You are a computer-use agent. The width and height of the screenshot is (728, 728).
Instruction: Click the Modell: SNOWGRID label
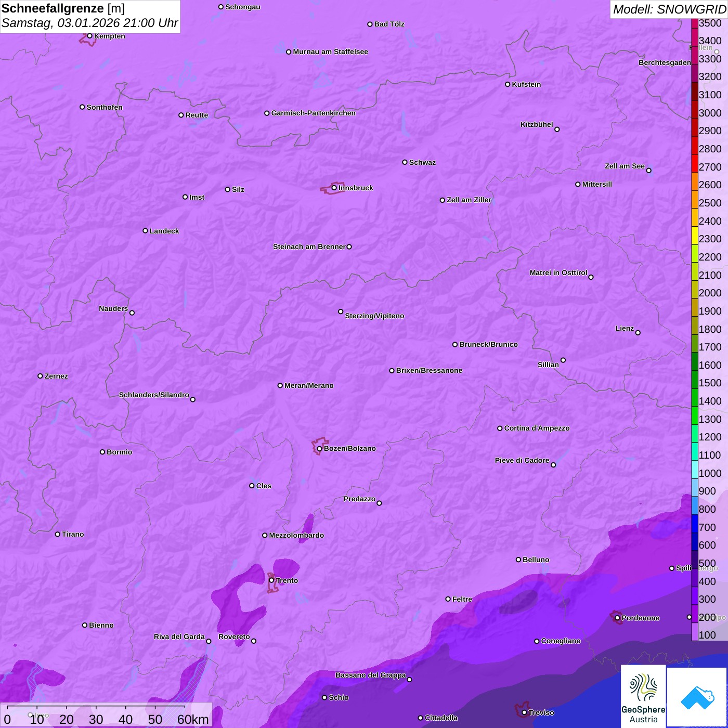pos(669,9)
